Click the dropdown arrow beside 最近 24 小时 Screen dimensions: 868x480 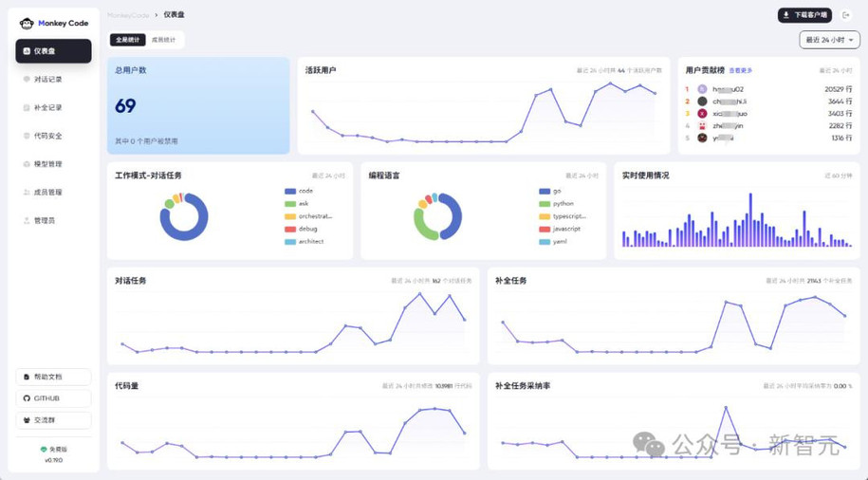pyautogui.click(x=852, y=40)
